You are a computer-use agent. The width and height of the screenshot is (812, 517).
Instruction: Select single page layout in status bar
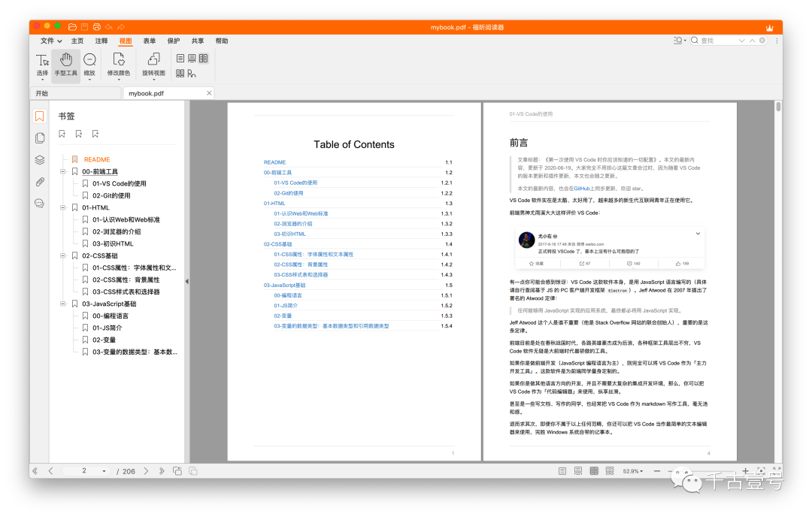(x=562, y=471)
